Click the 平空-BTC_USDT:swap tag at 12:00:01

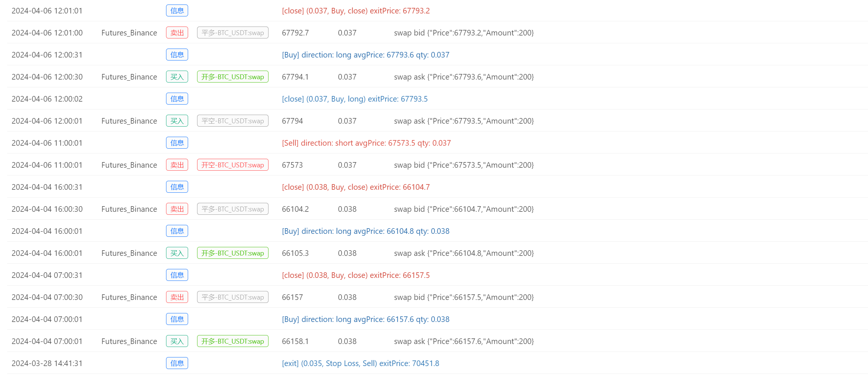click(x=233, y=121)
